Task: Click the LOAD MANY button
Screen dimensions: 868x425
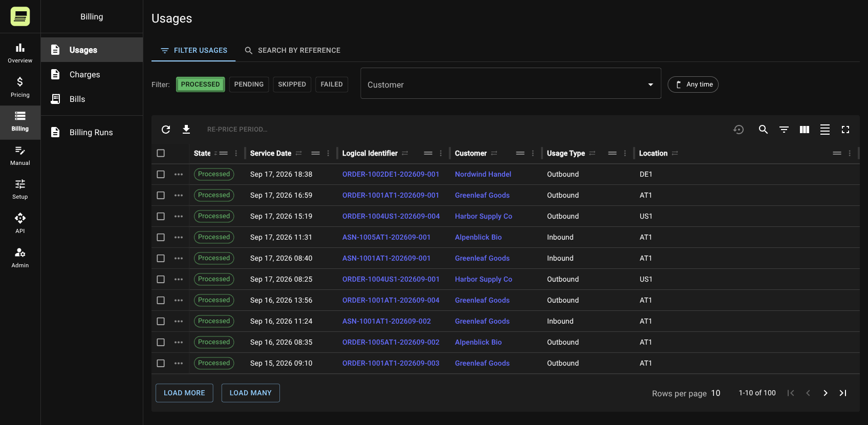Action: 251,393
